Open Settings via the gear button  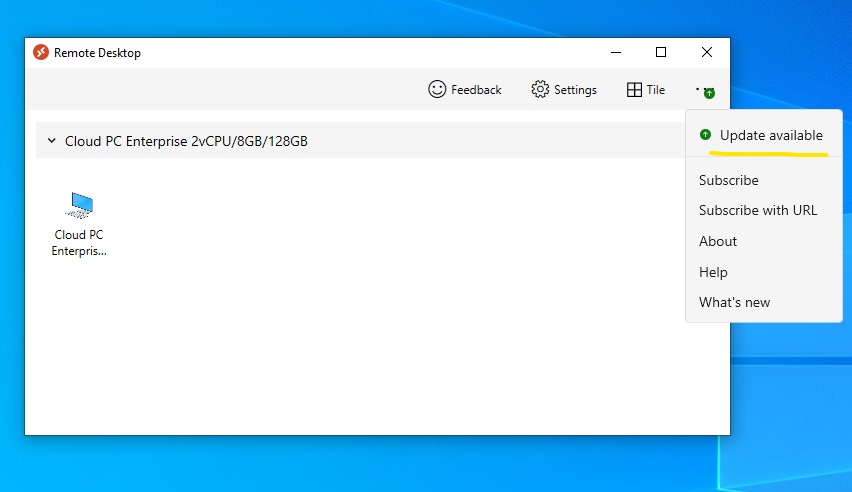point(564,89)
